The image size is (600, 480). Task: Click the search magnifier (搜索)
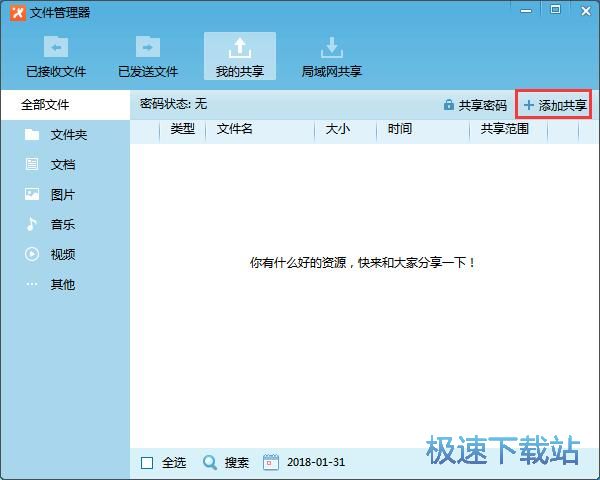pyautogui.click(x=210, y=462)
